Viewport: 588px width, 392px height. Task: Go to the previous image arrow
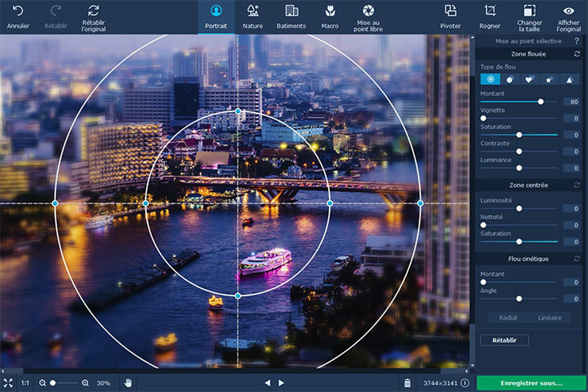tap(268, 383)
